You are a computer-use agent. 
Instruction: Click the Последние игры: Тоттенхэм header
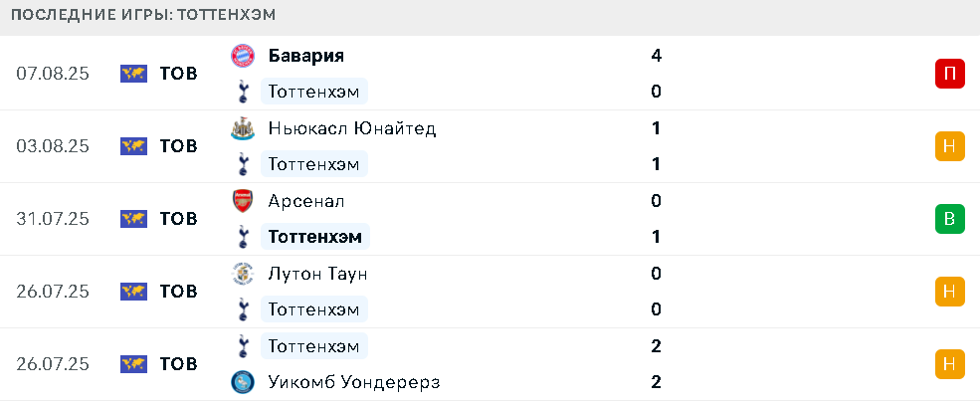tap(143, 15)
